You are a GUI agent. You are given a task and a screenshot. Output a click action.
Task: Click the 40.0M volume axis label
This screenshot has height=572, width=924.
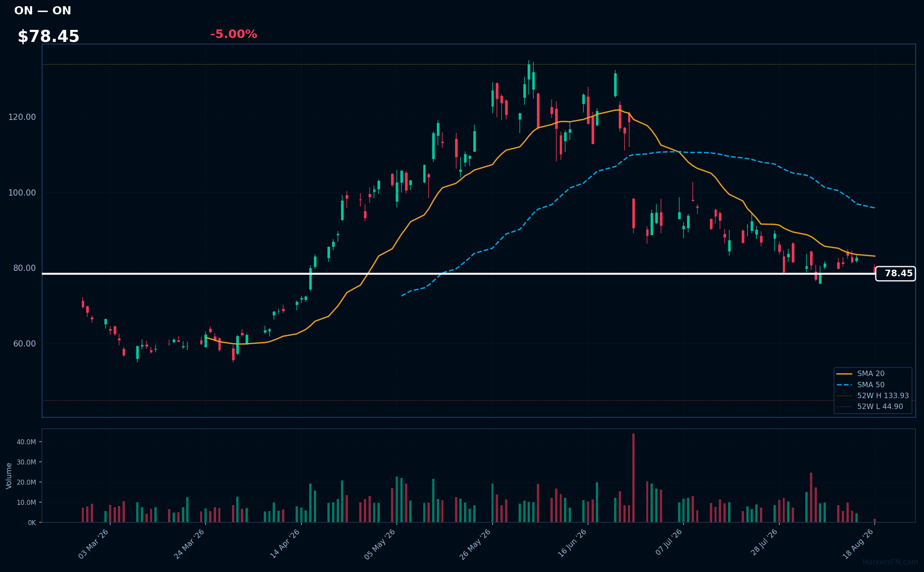pyautogui.click(x=26, y=442)
